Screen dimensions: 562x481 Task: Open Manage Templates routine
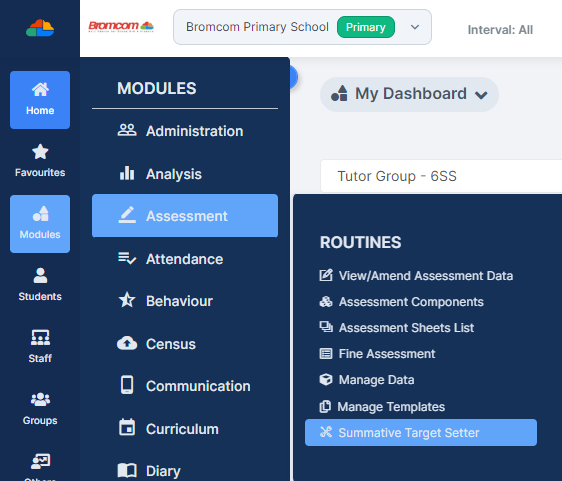pos(382,407)
